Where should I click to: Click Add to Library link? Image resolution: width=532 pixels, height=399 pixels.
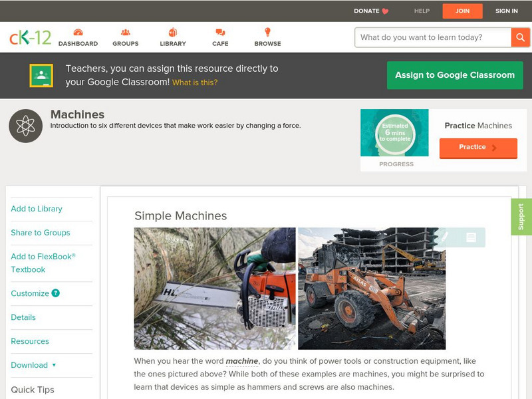tap(37, 209)
